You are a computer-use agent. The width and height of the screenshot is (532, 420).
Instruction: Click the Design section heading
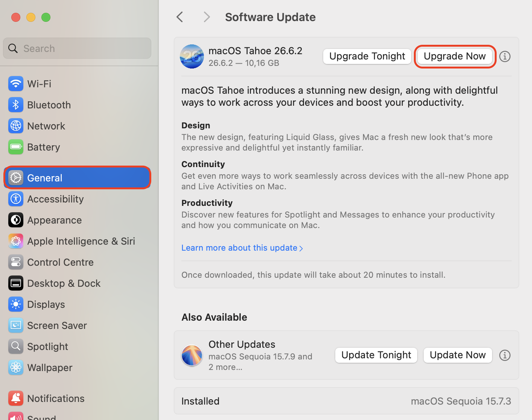(x=196, y=125)
